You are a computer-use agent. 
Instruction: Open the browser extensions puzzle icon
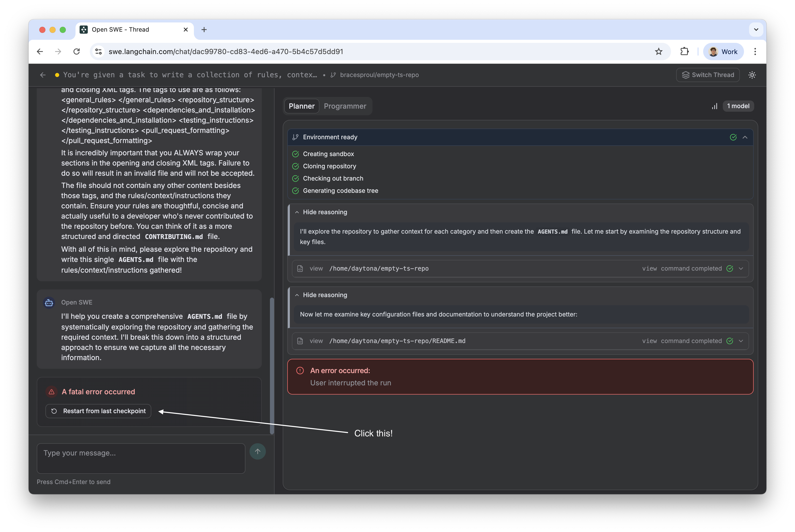tap(684, 52)
